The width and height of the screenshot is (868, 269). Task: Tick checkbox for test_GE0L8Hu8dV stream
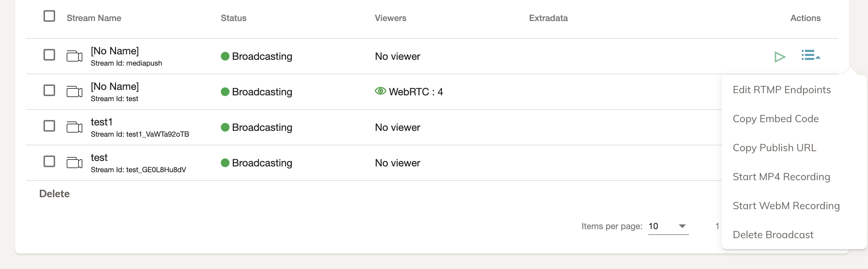(x=49, y=162)
